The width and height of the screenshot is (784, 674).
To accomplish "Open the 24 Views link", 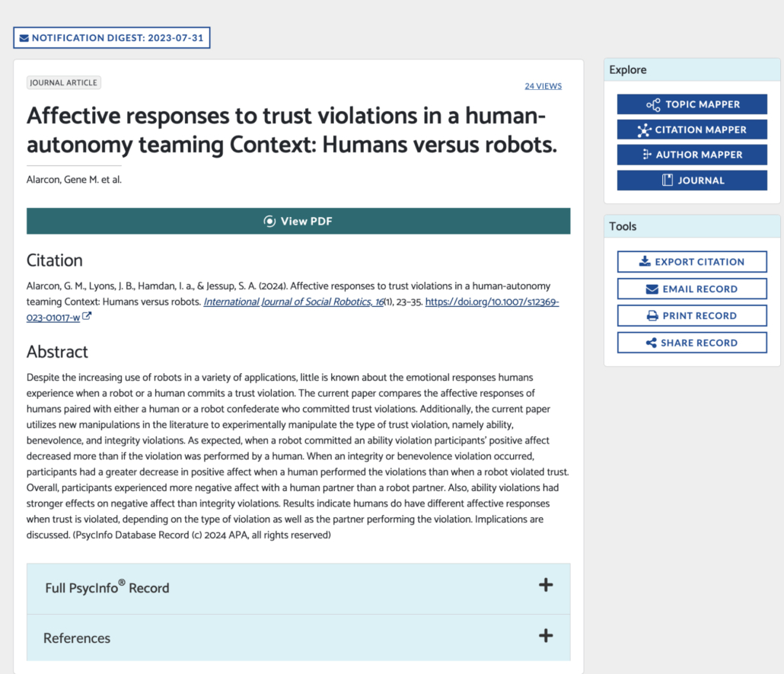I will 543,86.
